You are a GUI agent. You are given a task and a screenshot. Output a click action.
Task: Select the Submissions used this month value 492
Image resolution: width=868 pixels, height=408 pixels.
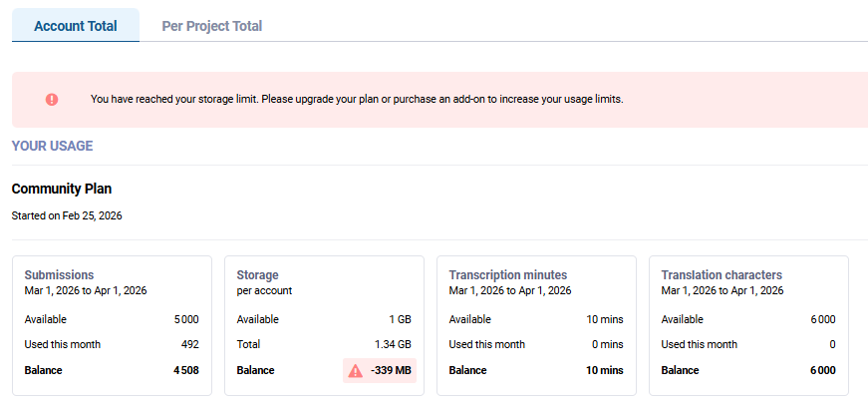point(189,344)
